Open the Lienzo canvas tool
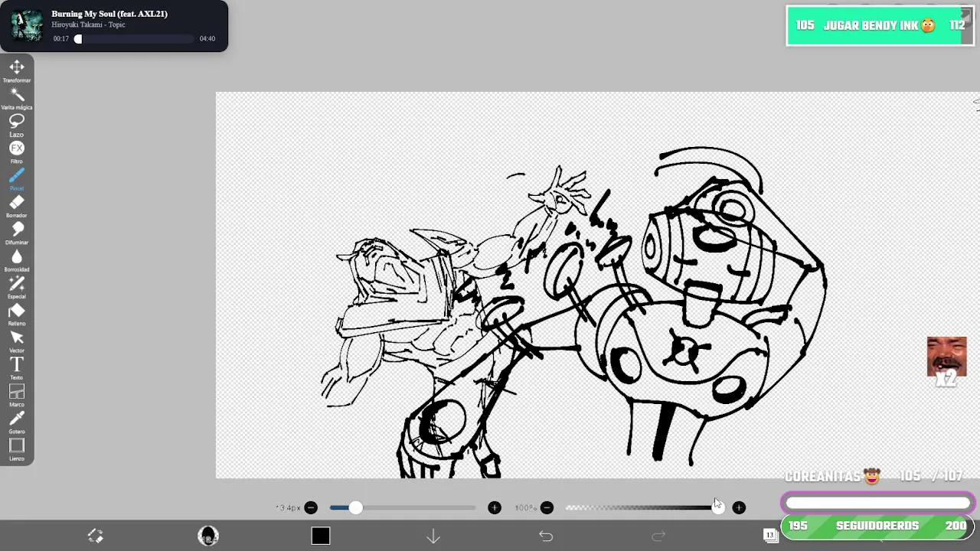The height and width of the screenshot is (551, 980). coord(16,449)
